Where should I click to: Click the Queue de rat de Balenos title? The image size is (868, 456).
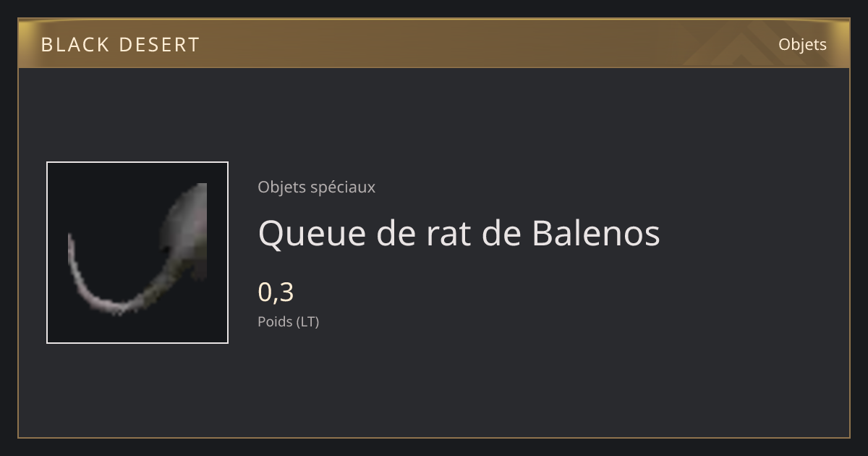pos(459,233)
